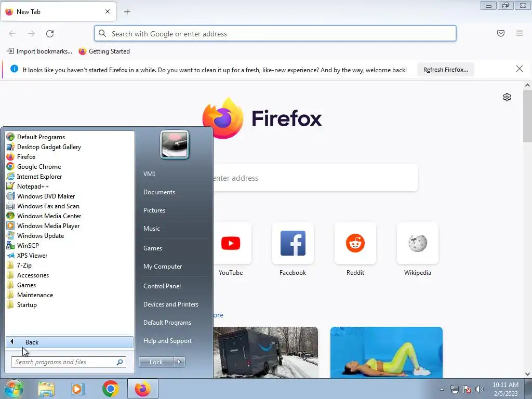532x399 pixels.
Task: Launch XPS Viewer
Action: 70,256
